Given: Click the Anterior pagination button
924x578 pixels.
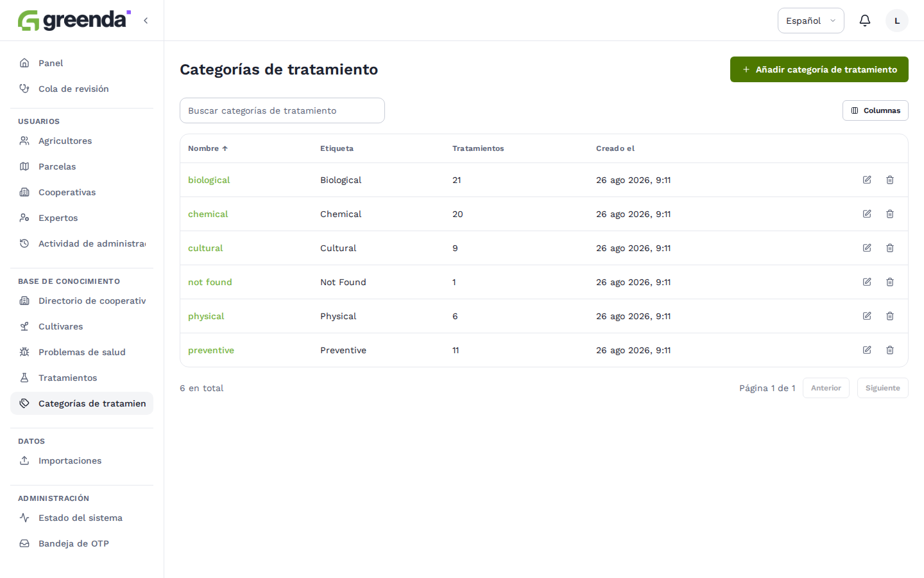Looking at the screenshot, I should (x=826, y=388).
